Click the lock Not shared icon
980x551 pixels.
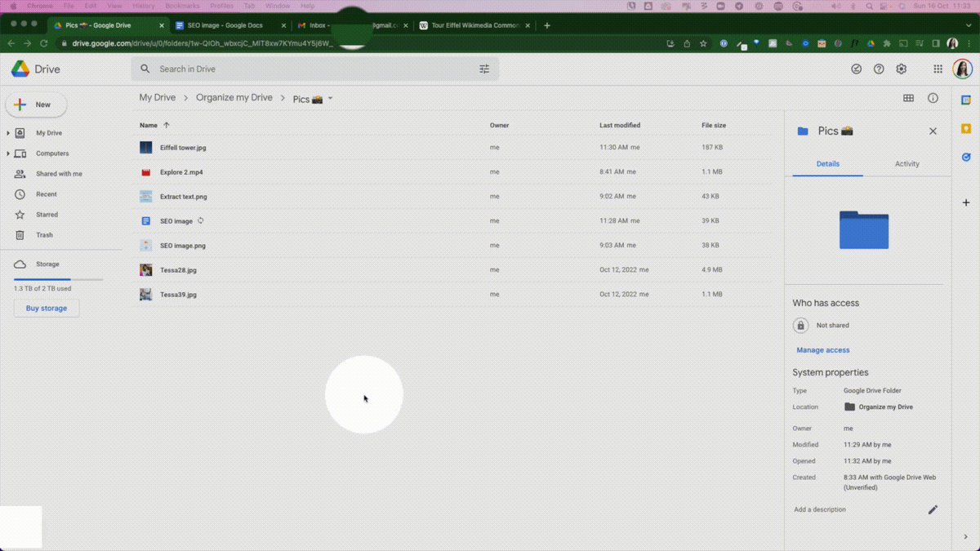point(800,325)
